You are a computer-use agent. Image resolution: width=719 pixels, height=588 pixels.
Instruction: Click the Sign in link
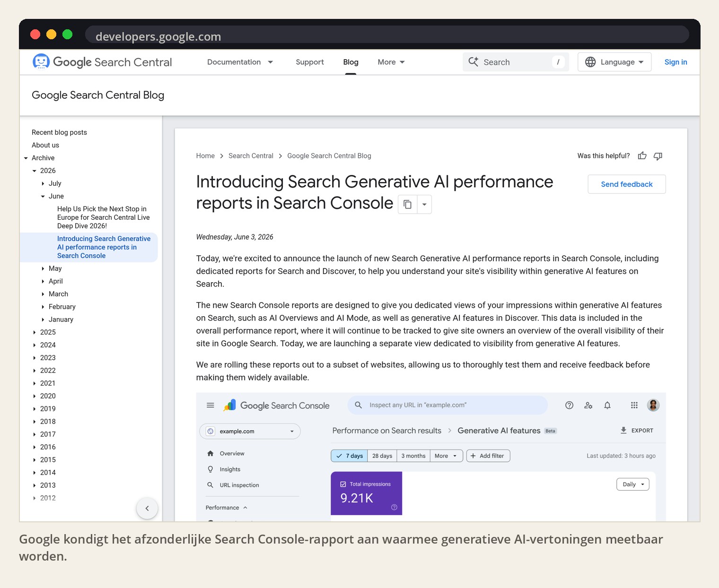point(675,62)
